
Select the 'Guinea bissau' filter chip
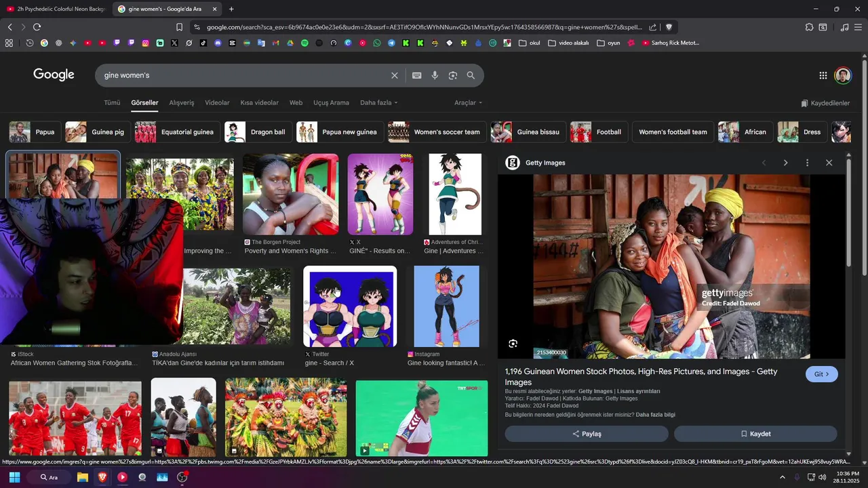pos(528,132)
